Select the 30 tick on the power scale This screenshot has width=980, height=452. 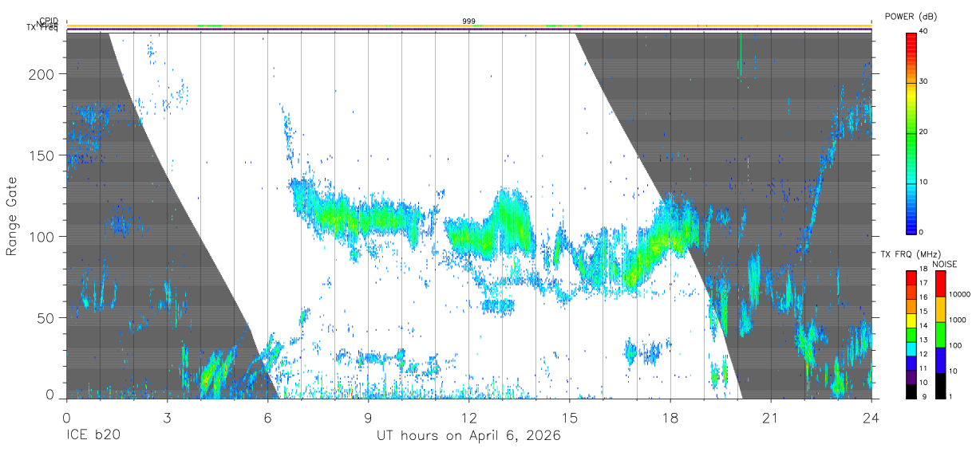pos(923,81)
